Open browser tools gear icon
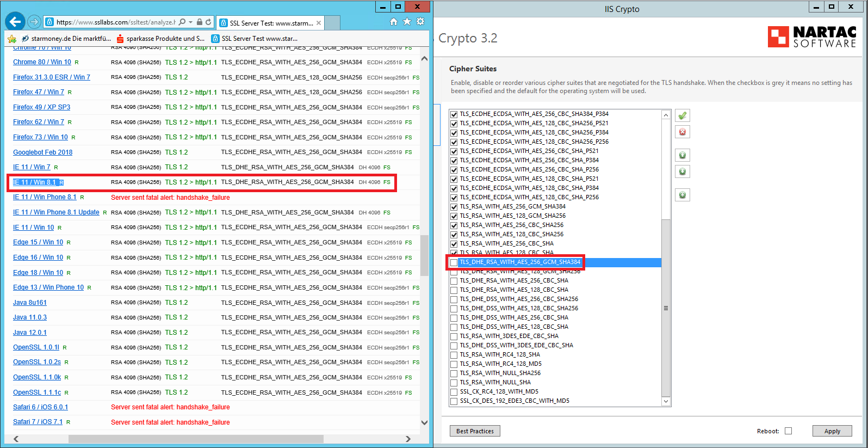This screenshot has width=868, height=448. (420, 22)
